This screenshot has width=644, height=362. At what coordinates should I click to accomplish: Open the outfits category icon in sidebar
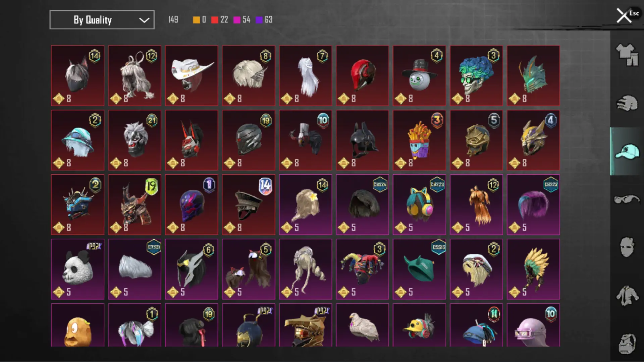627,55
